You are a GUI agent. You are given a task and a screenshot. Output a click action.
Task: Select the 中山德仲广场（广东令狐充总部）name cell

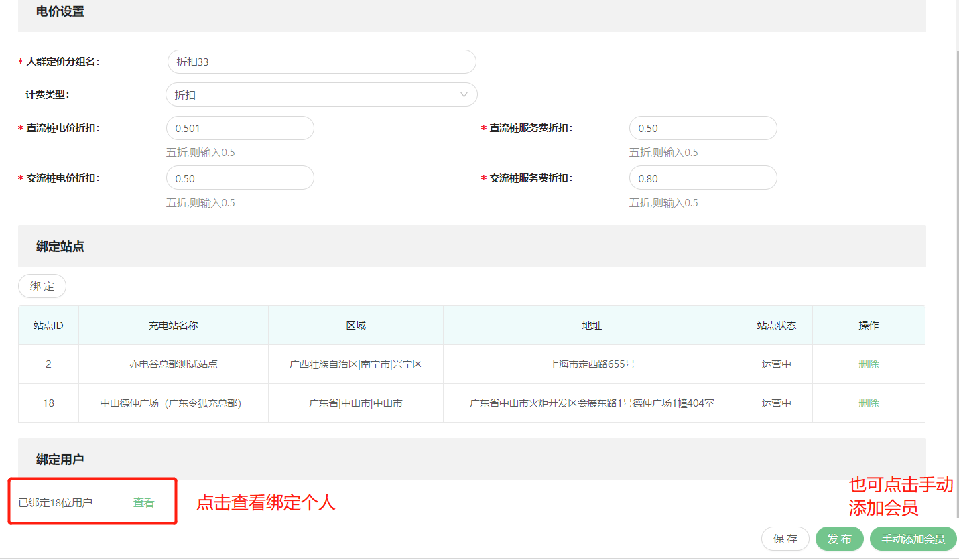pos(173,403)
